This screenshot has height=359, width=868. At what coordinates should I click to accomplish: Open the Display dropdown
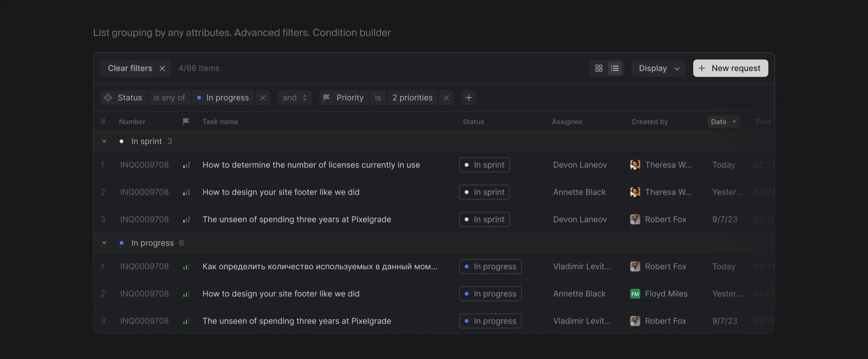658,68
